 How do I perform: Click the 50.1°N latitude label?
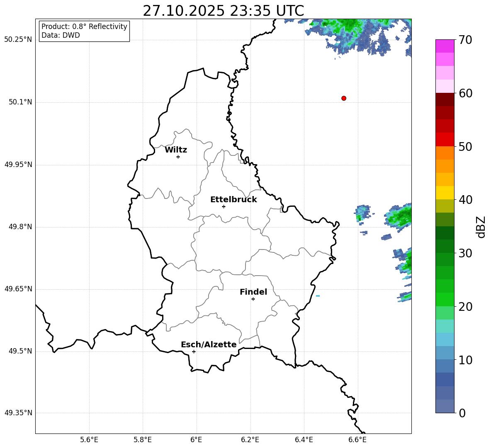click(x=20, y=102)
